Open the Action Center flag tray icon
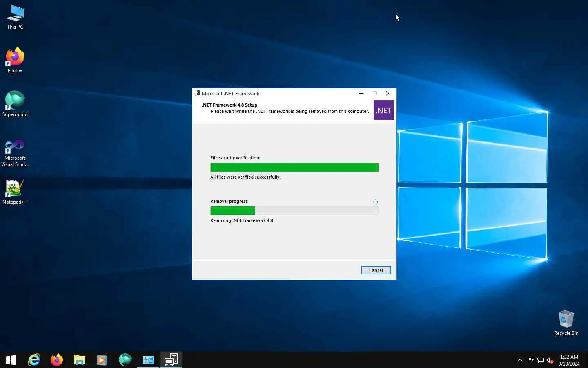The height and width of the screenshot is (368, 588). click(530, 360)
